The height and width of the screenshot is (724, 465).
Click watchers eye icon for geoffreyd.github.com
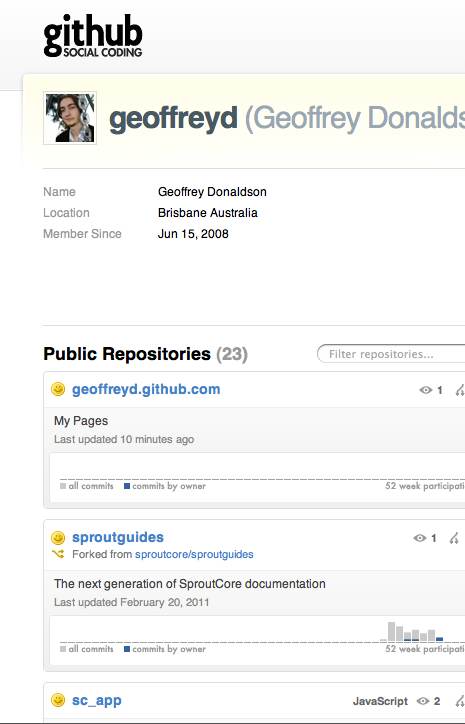pos(425,390)
